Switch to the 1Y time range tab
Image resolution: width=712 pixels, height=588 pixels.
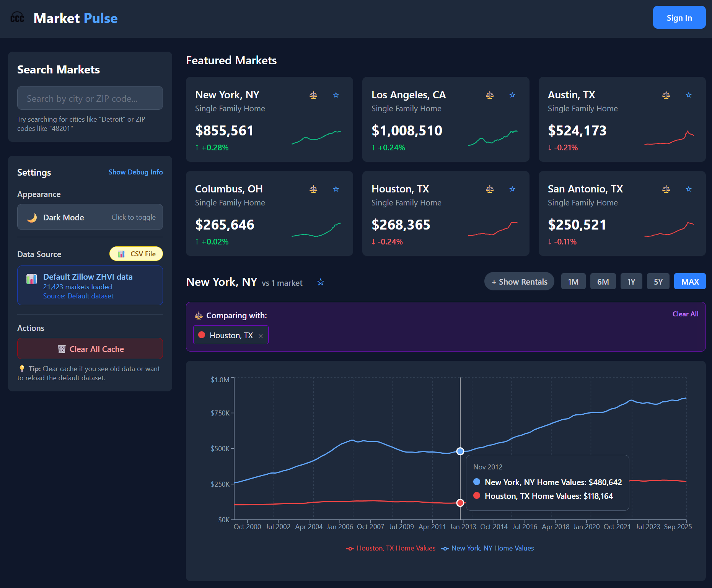point(631,281)
